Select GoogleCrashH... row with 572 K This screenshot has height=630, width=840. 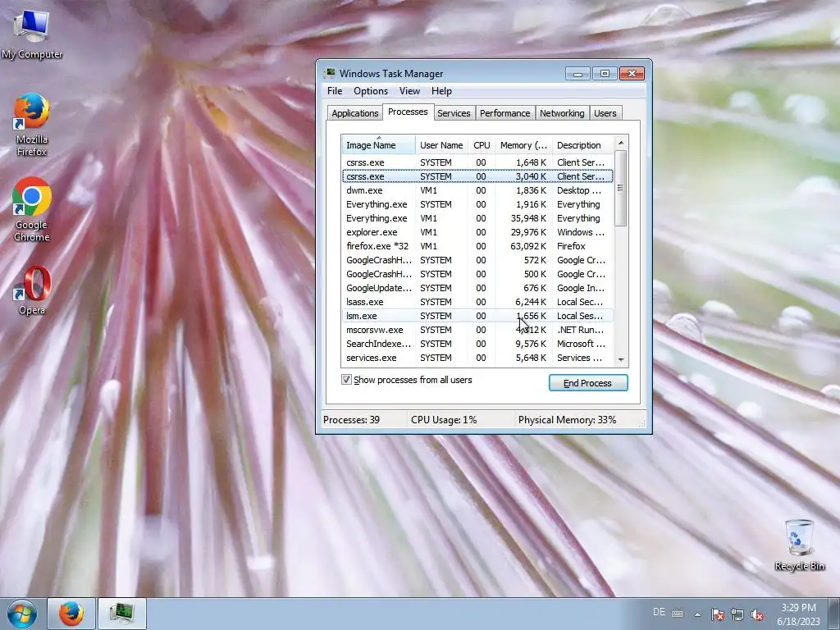coord(477,260)
